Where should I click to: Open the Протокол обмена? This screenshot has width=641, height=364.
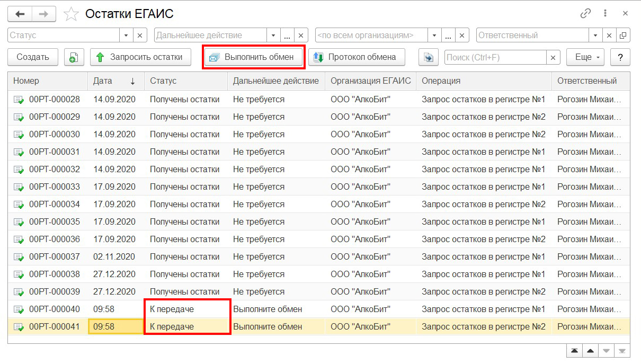(357, 57)
